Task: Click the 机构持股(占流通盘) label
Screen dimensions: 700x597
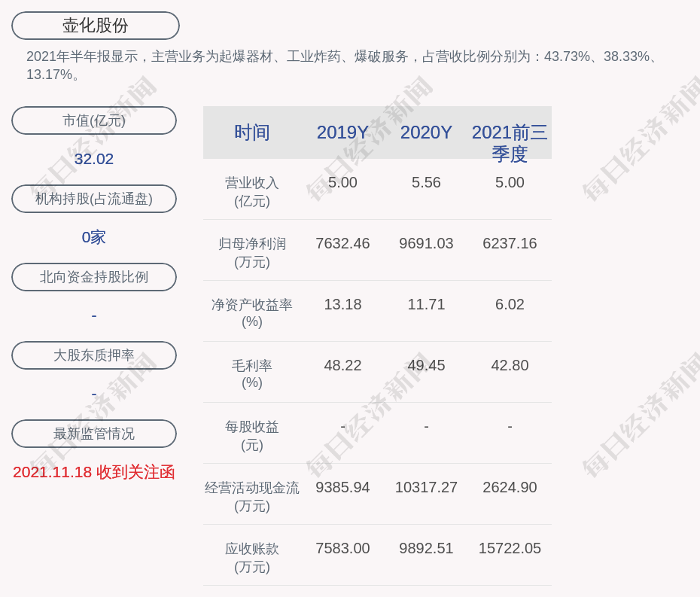Action: [x=94, y=199]
